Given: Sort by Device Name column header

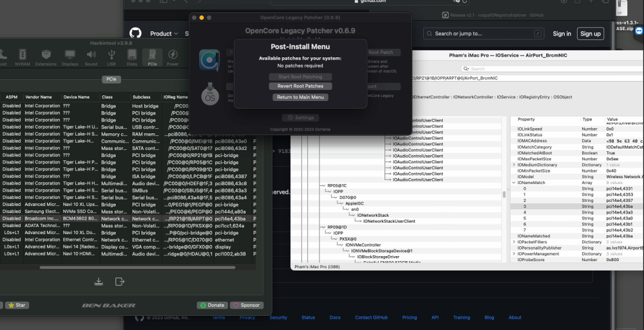Looking at the screenshot, I should 77,97.
